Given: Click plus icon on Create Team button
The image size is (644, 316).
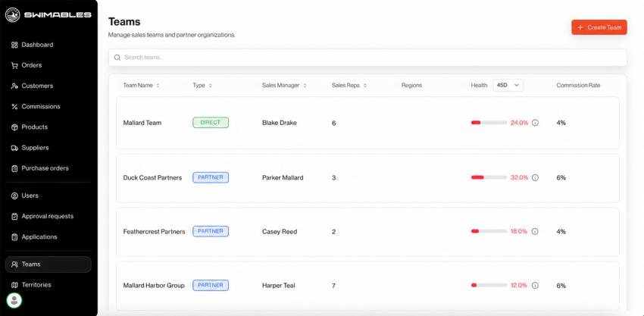Looking at the screenshot, I should coord(580,27).
